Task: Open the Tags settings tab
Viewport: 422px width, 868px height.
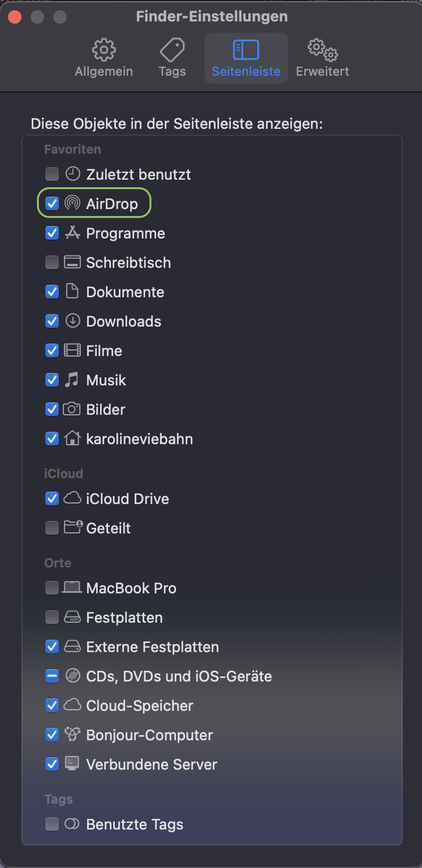Action: click(x=172, y=58)
